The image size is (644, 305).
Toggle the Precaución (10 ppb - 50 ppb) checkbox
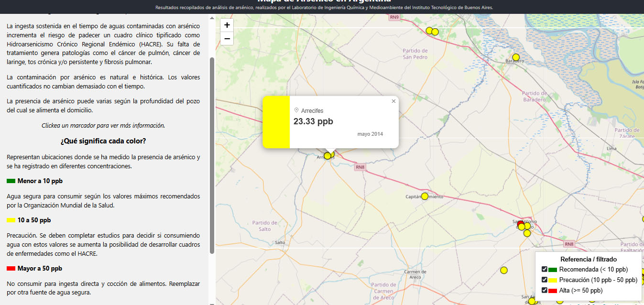544,280
